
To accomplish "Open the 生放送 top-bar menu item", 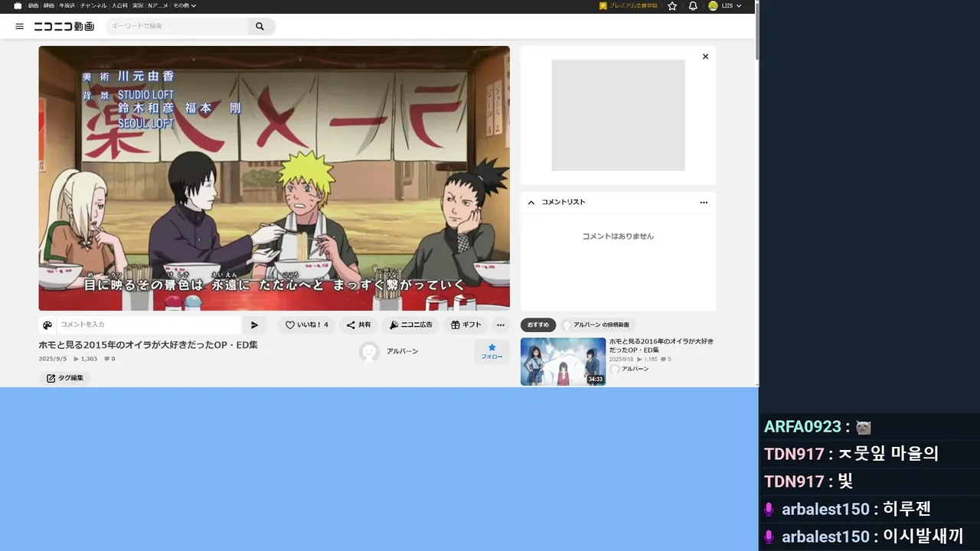I will [67, 5].
